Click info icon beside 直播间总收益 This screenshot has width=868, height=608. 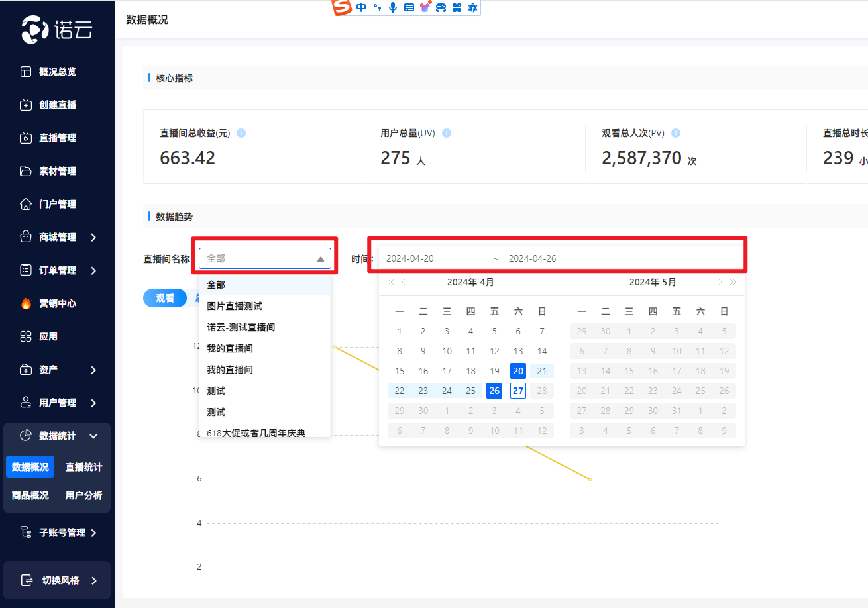tap(241, 133)
